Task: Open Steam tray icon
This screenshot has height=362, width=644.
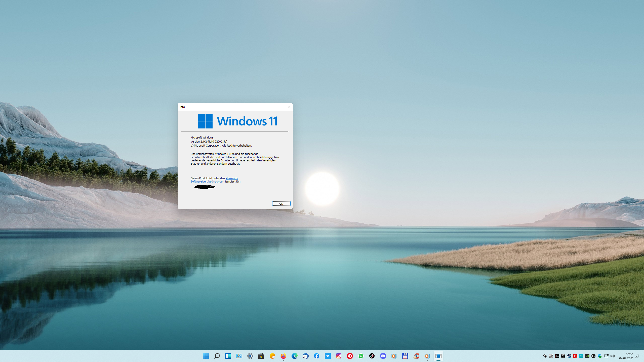Action: pyautogui.click(x=569, y=356)
